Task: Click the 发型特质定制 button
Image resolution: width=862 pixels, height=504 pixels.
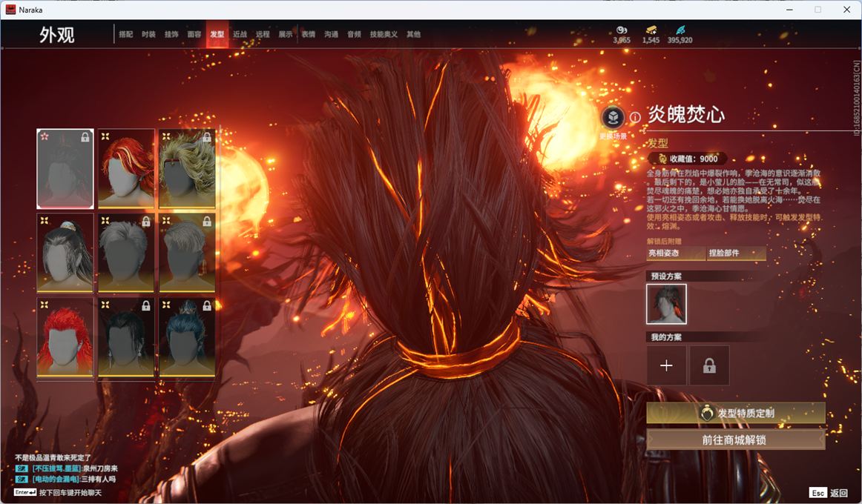Action: (736, 413)
